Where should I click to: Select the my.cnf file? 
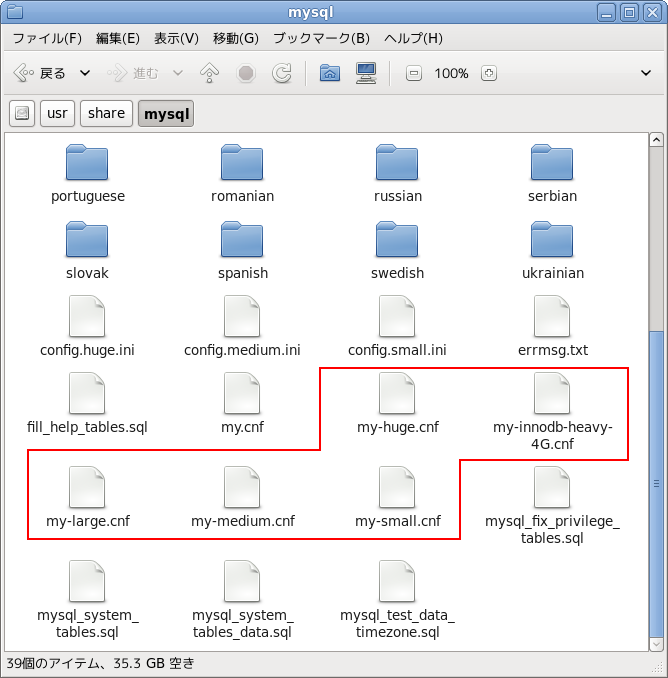click(x=242, y=404)
